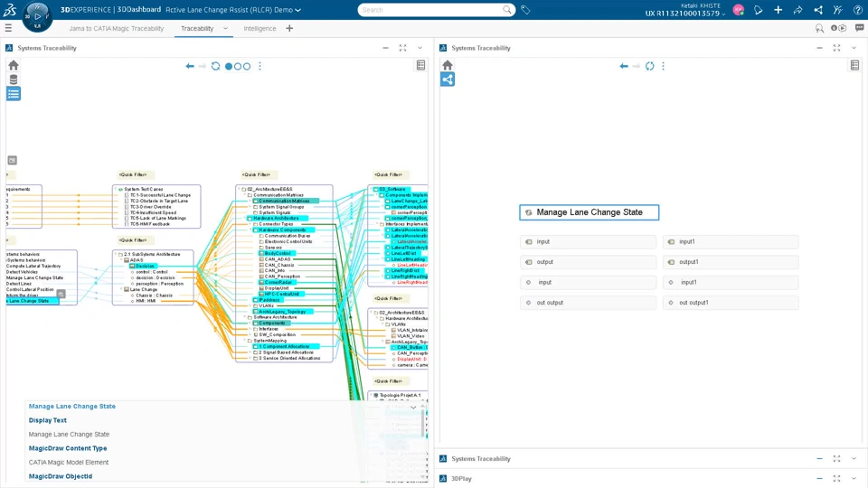Click the search magnifier icon
The height and width of the screenshot is (488, 868).
point(507,10)
